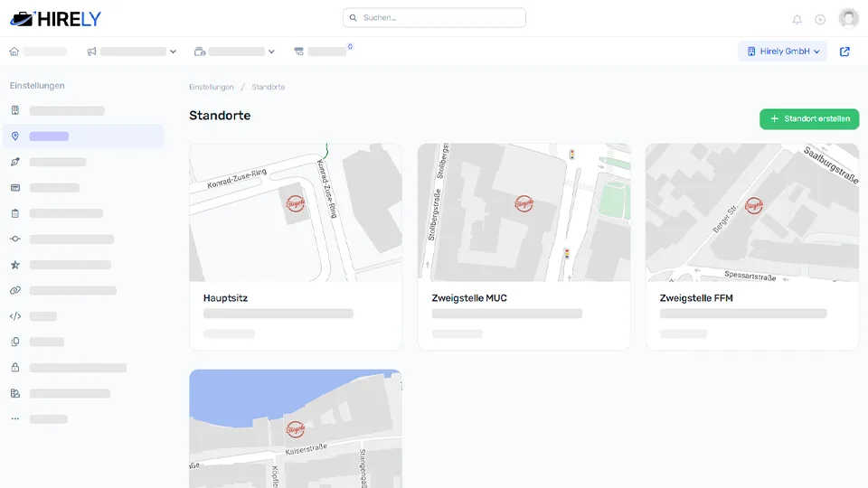Expand the briefcase navigation dropdown chevron
The image size is (868, 488).
click(x=271, y=52)
